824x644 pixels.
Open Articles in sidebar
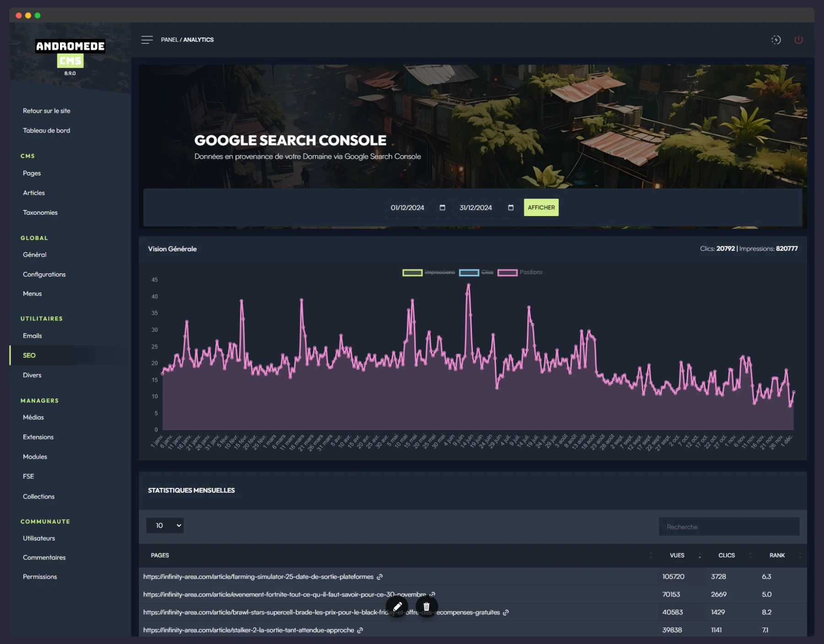pos(34,193)
